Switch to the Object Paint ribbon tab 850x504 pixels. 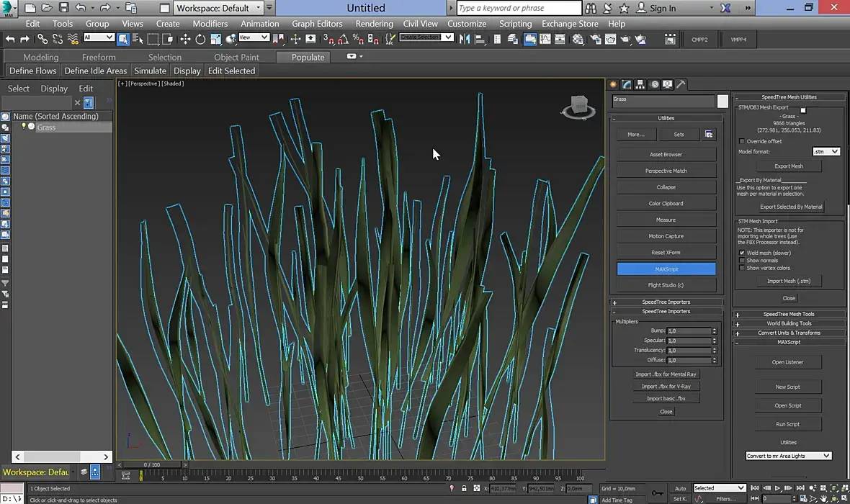click(236, 57)
